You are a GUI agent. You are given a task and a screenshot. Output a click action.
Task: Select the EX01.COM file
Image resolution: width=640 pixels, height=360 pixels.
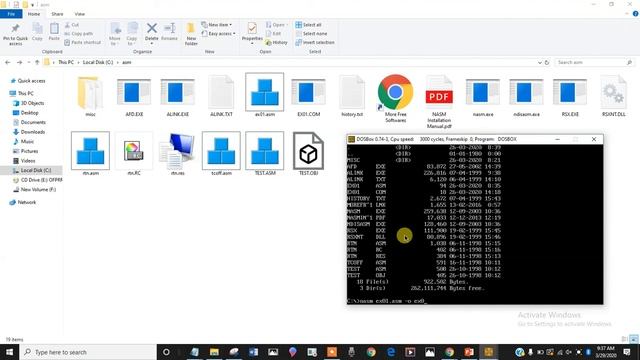point(309,96)
